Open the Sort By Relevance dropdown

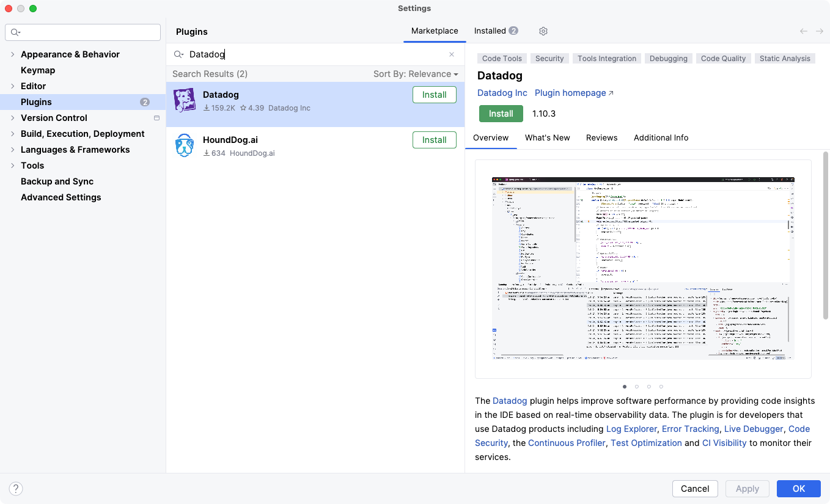pos(416,74)
